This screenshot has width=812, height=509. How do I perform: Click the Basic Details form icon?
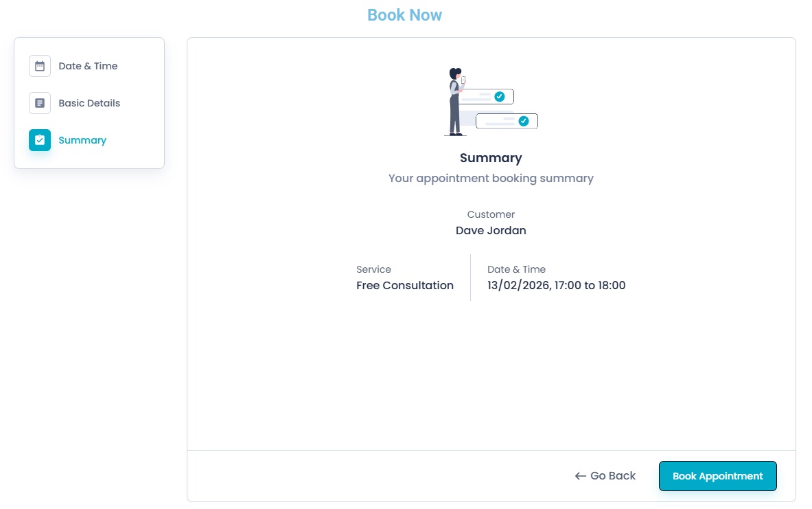40,103
